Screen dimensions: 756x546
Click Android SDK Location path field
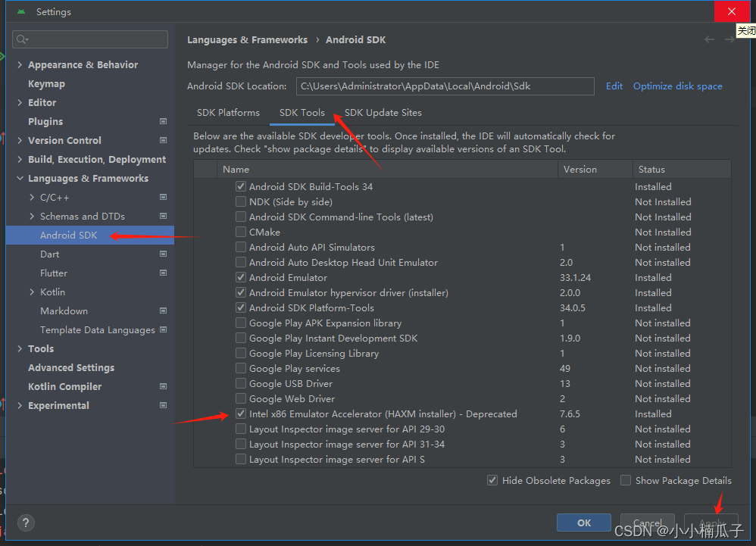coord(445,86)
